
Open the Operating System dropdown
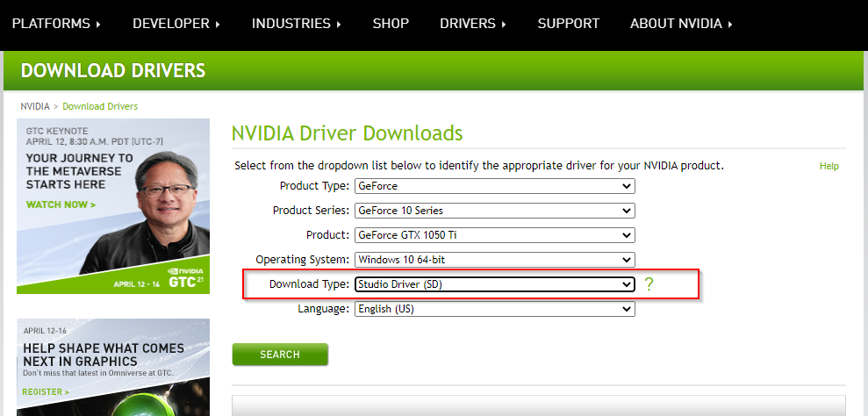(495, 259)
